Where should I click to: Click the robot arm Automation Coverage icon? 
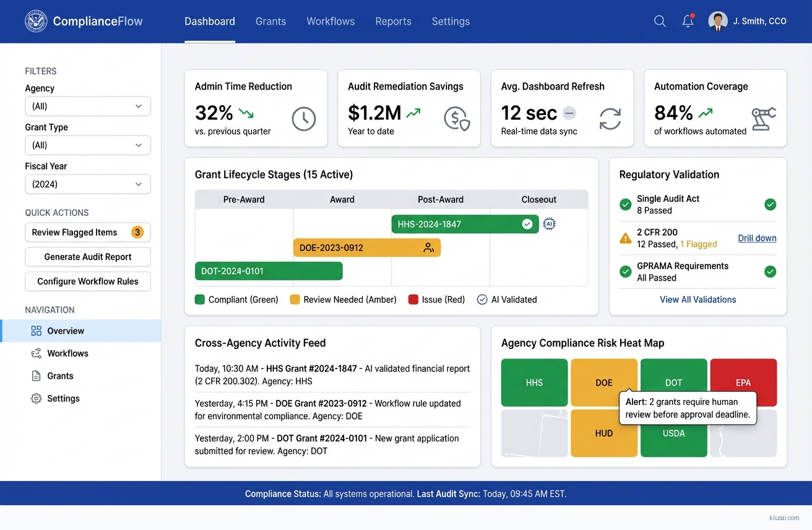pos(763,118)
